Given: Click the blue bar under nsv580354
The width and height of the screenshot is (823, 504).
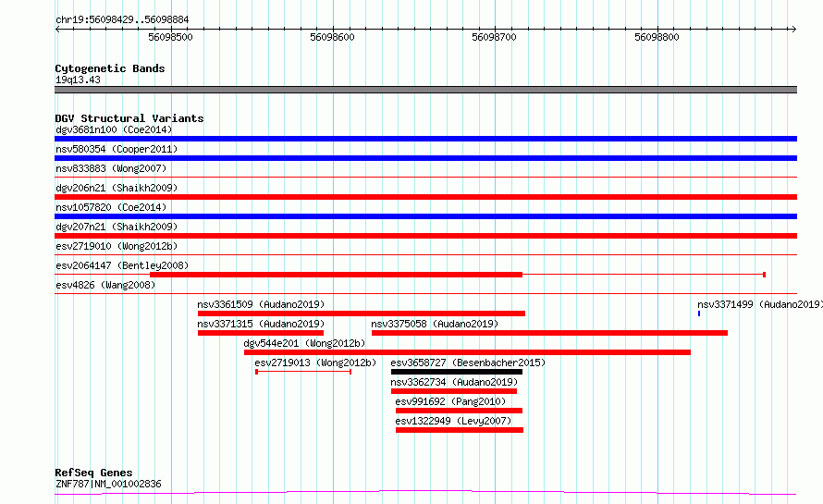Looking at the screenshot, I should (x=425, y=158).
